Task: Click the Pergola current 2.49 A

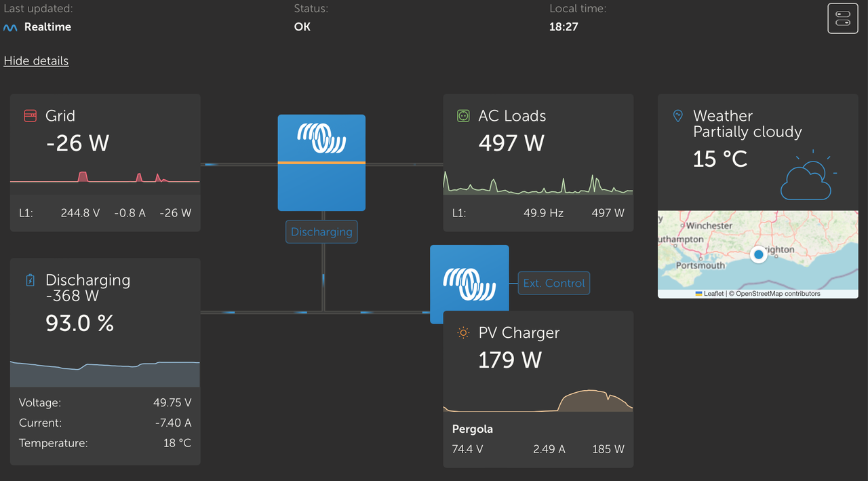Action: click(x=549, y=449)
